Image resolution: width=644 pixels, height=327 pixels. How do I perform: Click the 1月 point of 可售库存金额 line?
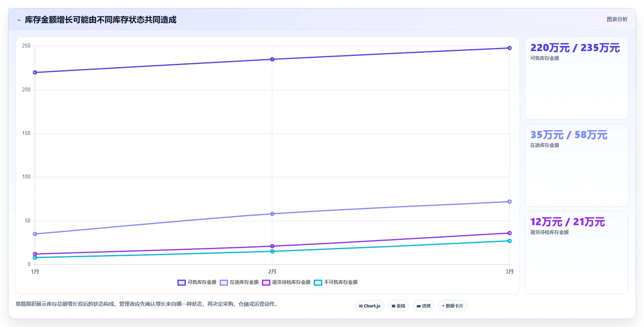35,72
